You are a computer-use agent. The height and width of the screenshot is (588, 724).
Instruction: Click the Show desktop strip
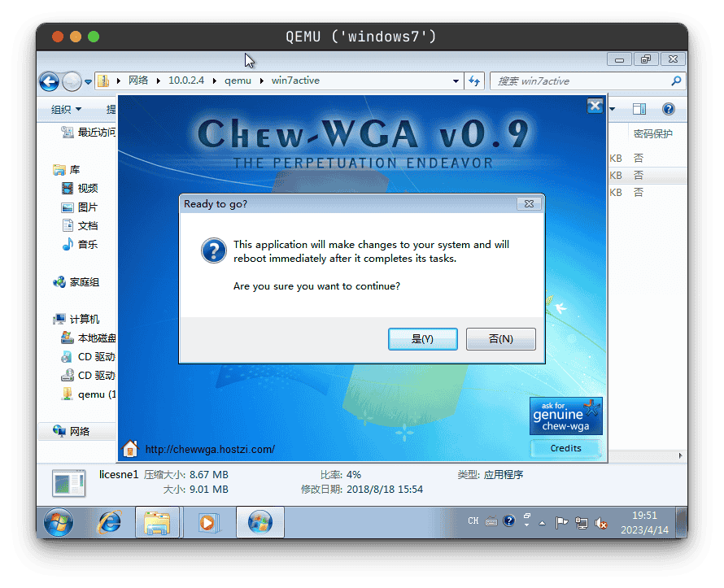(682, 522)
